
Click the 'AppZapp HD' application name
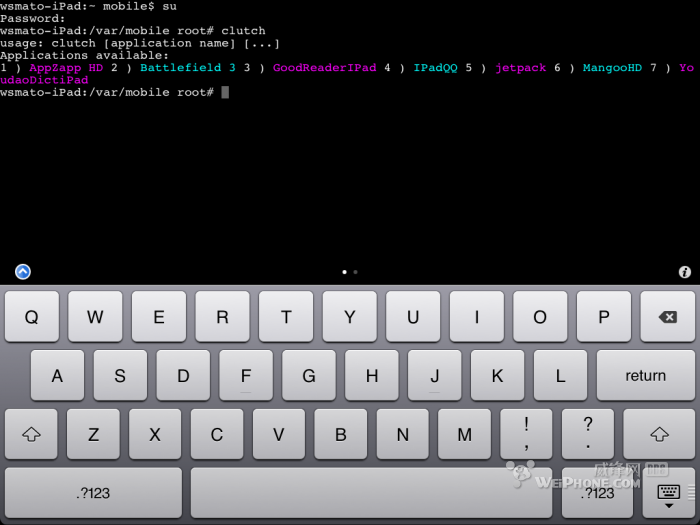tap(66, 68)
